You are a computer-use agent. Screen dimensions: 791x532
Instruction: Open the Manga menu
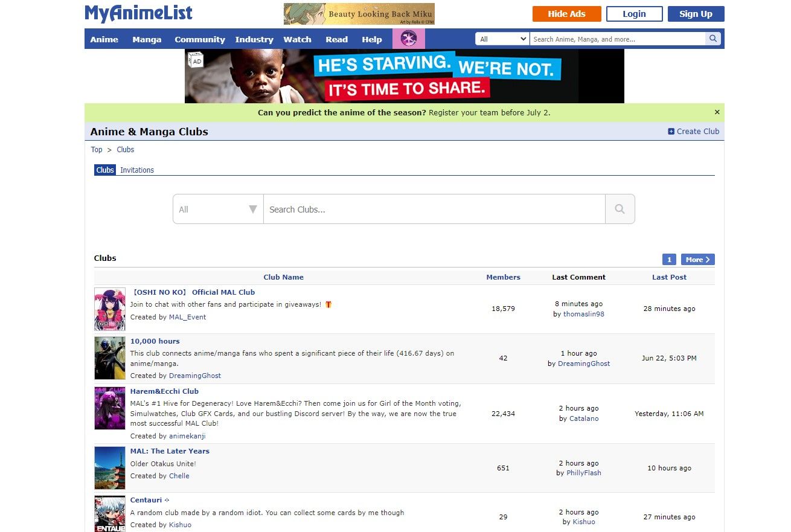click(x=147, y=39)
